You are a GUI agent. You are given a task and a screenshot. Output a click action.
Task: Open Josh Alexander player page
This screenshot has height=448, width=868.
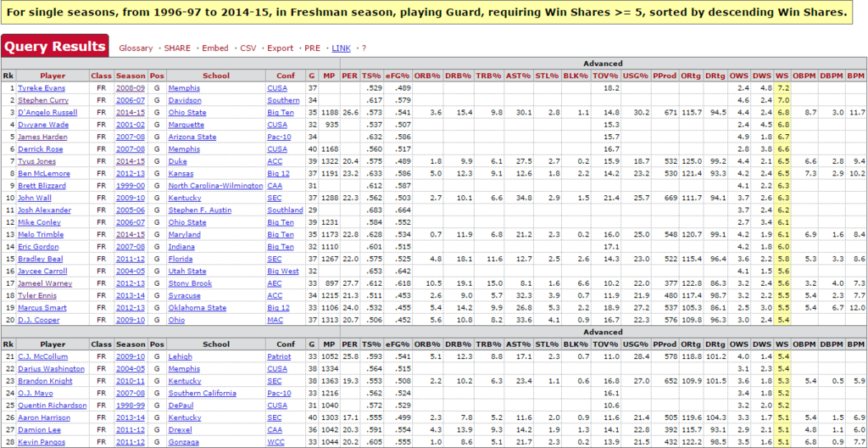(x=44, y=210)
